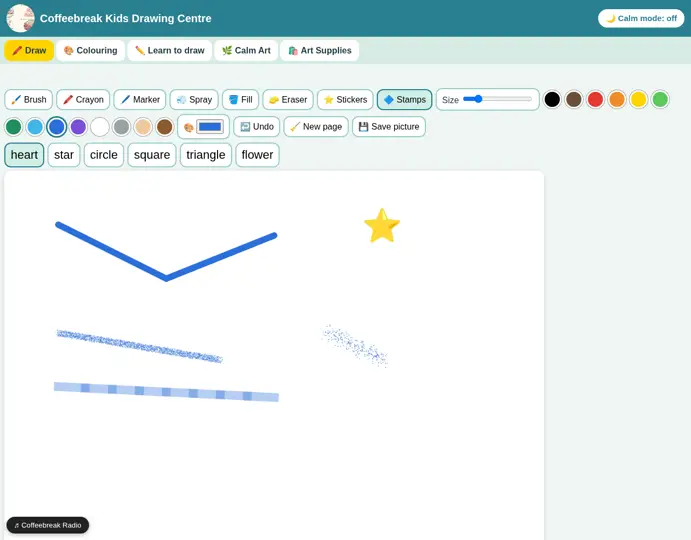The height and width of the screenshot is (540, 691).
Task: Choose the heart stamp shape
Action: coord(24,155)
